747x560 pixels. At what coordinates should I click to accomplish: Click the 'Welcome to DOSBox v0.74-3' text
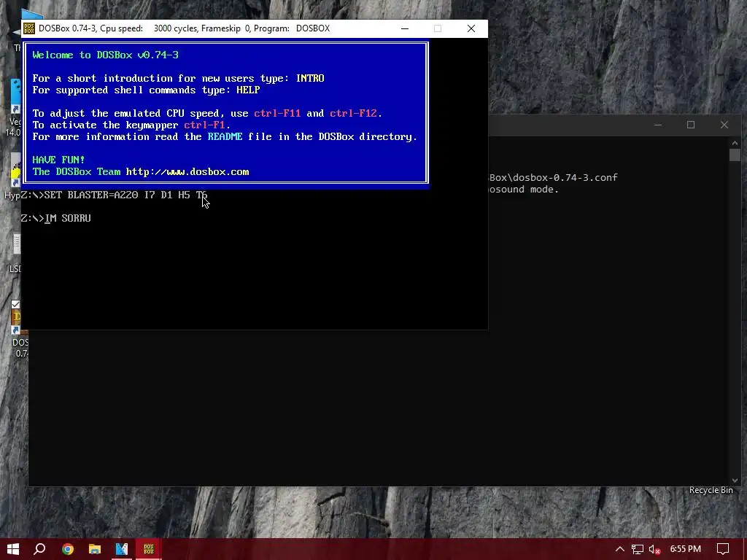(105, 55)
